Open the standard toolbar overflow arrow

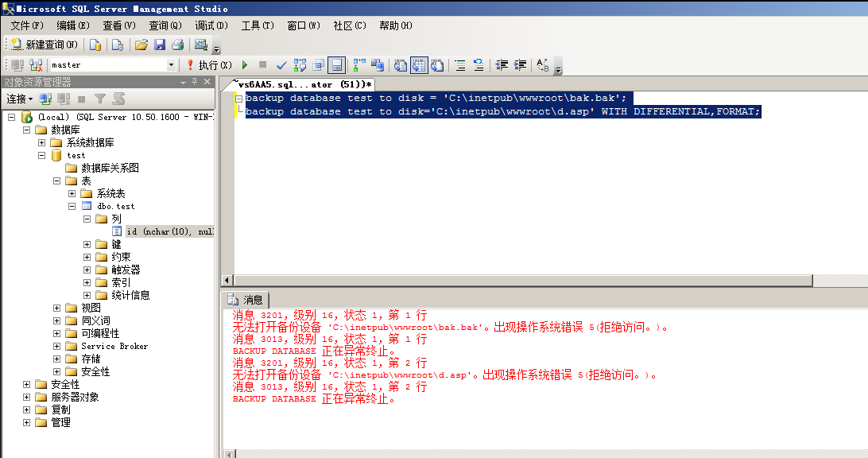[216, 47]
